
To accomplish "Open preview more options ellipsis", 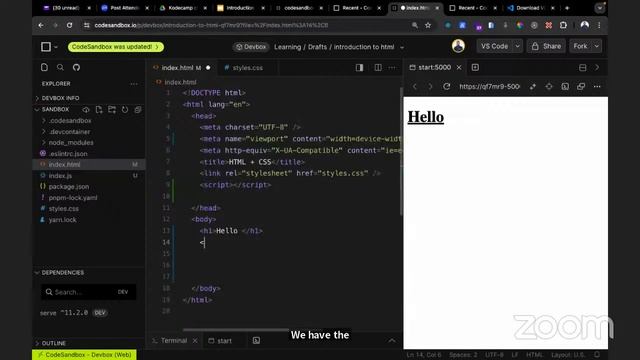I will tap(597, 87).
